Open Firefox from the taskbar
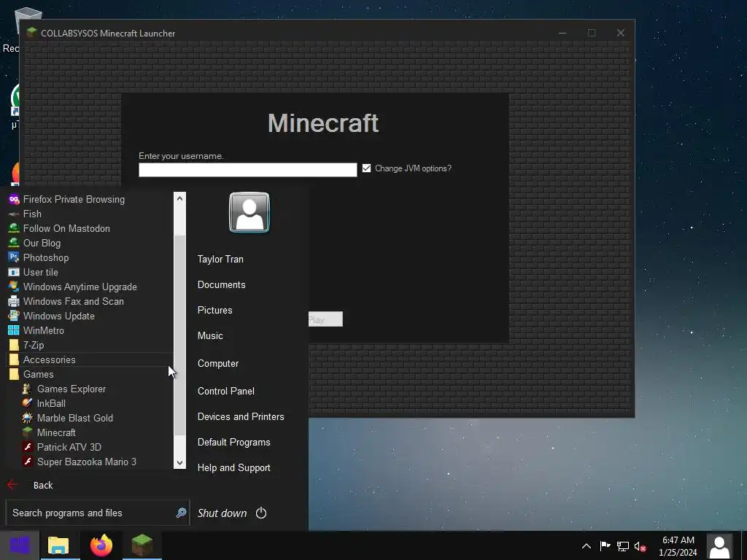The image size is (747, 560). [101, 545]
